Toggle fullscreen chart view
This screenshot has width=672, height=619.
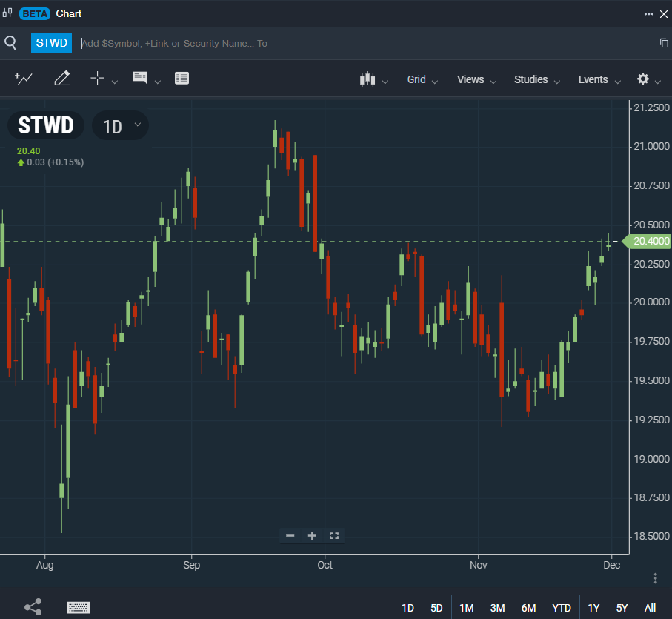334,535
